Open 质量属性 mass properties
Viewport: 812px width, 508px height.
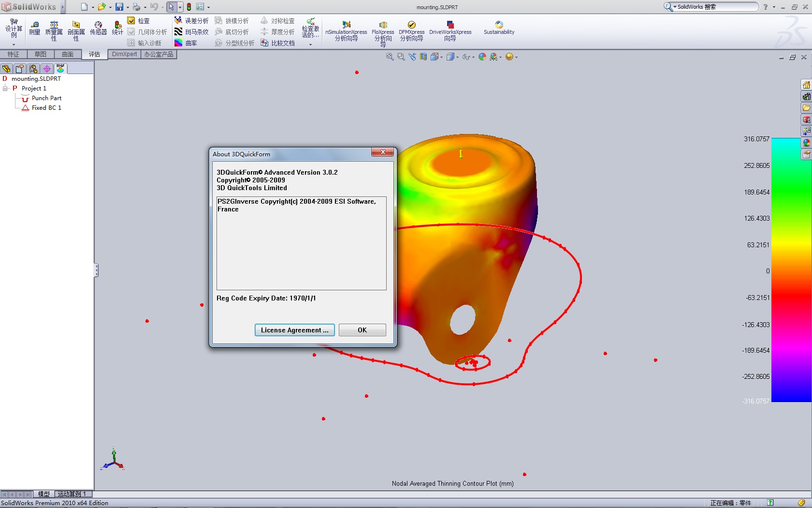[x=54, y=30]
